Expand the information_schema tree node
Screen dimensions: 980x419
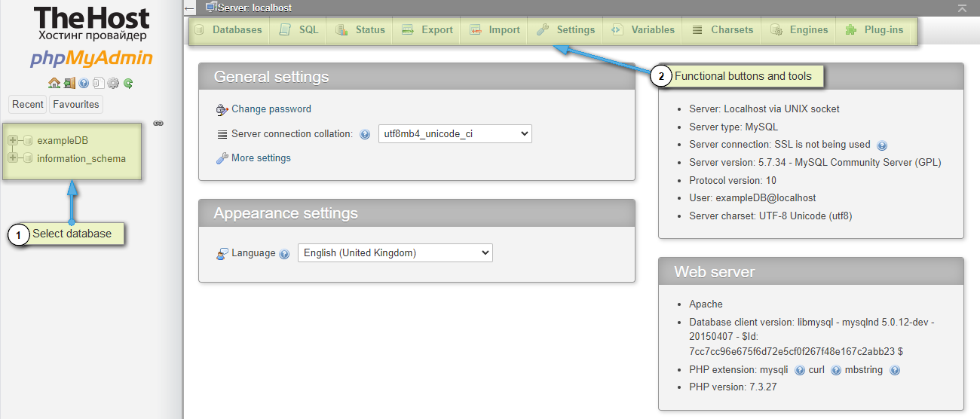tap(13, 158)
